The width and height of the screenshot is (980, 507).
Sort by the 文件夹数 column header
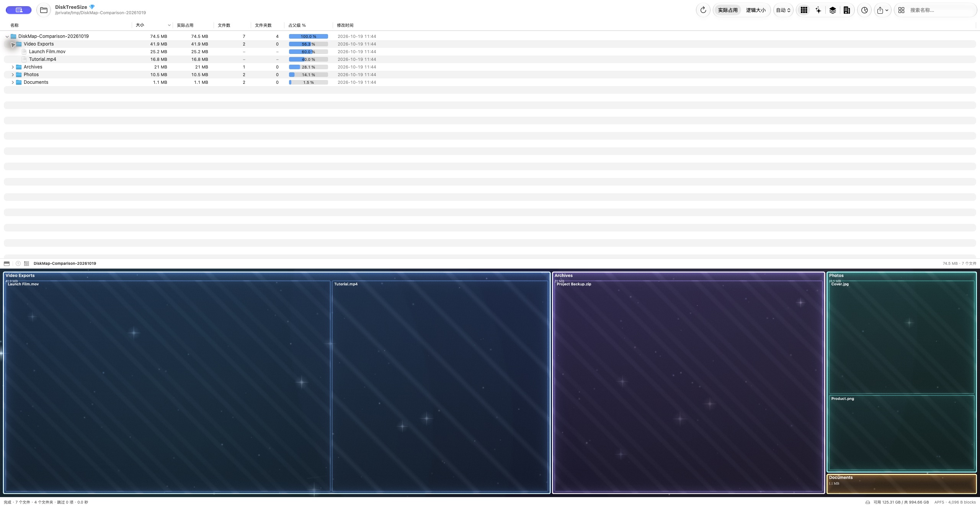pos(267,25)
